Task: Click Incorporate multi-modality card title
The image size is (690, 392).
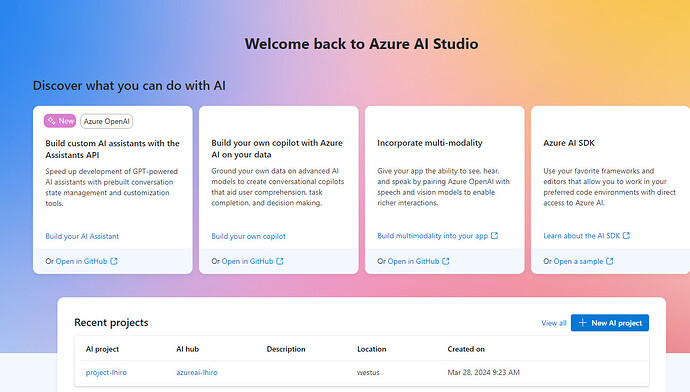Action: coord(429,143)
